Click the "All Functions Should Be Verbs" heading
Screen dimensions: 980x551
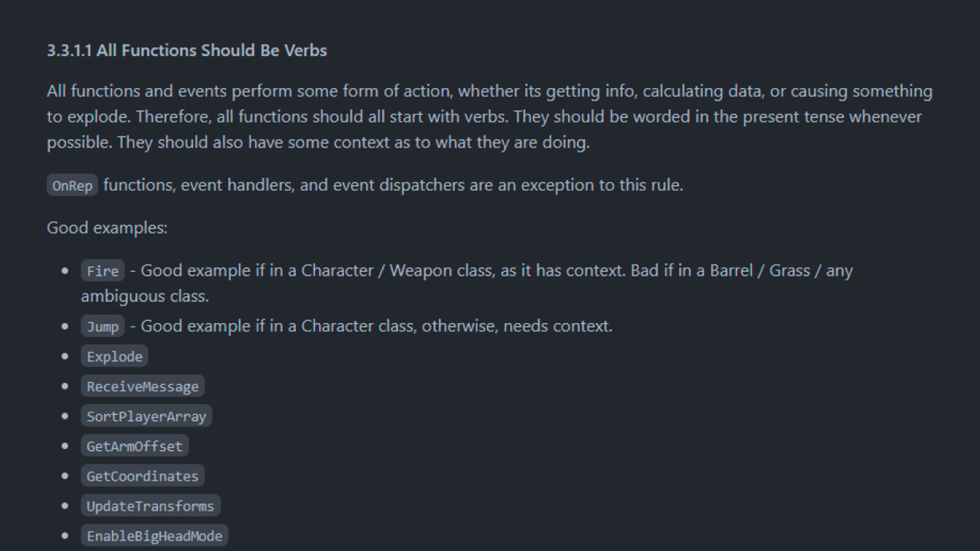click(x=186, y=51)
